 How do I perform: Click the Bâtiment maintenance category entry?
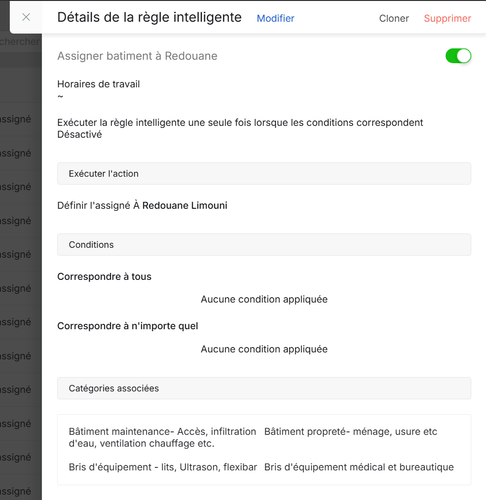point(162,437)
